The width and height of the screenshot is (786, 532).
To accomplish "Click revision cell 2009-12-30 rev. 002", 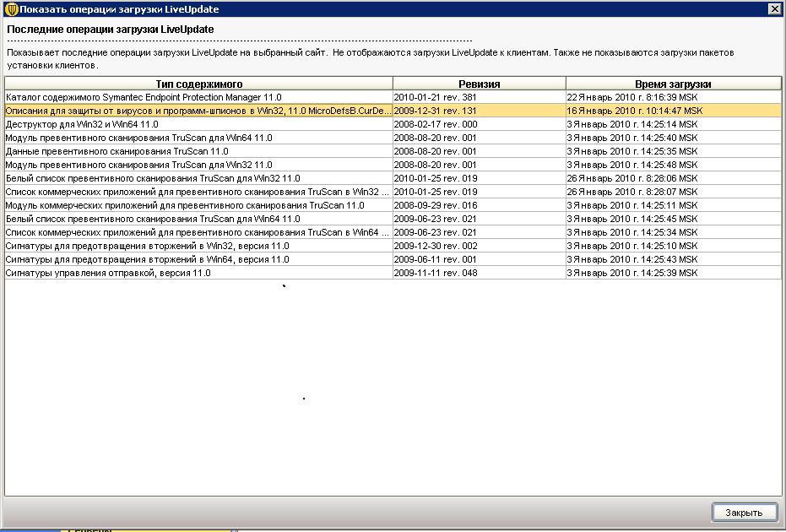I will tap(480, 247).
